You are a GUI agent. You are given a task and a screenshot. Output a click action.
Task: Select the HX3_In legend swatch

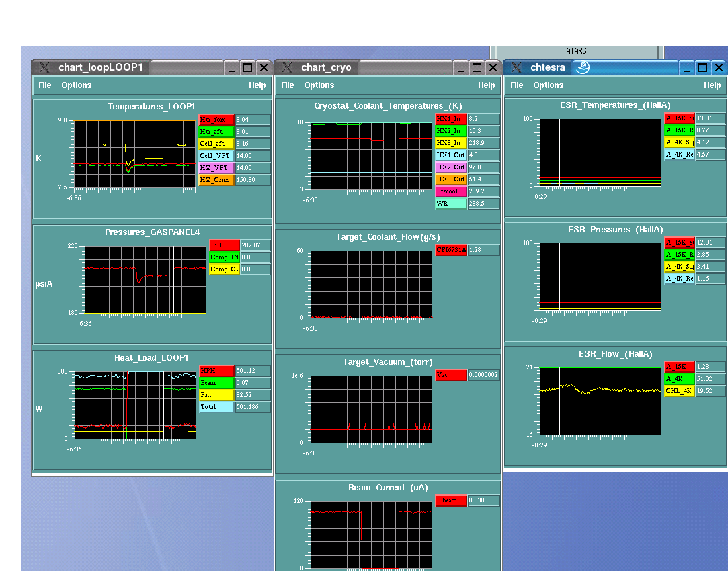pyautogui.click(x=451, y=143)
